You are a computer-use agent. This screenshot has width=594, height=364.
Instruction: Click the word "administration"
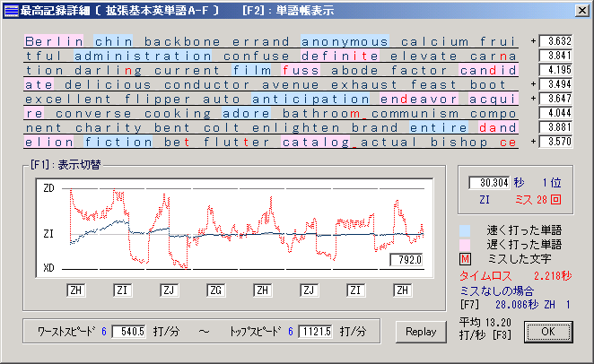pos(143,56)
